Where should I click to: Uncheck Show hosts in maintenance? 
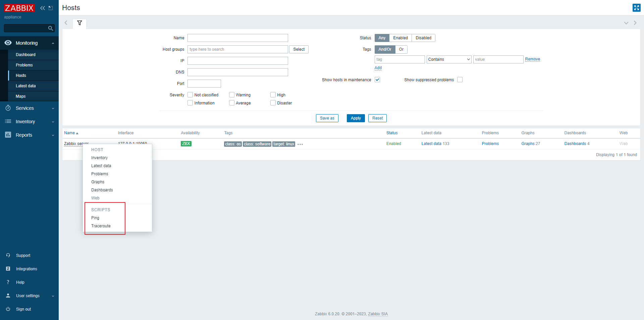pyautogui.click(x=377, y=80)
